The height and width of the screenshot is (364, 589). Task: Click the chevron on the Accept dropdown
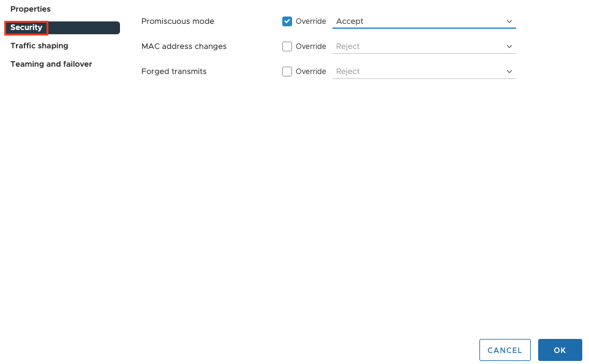click(x=509, y=21)
